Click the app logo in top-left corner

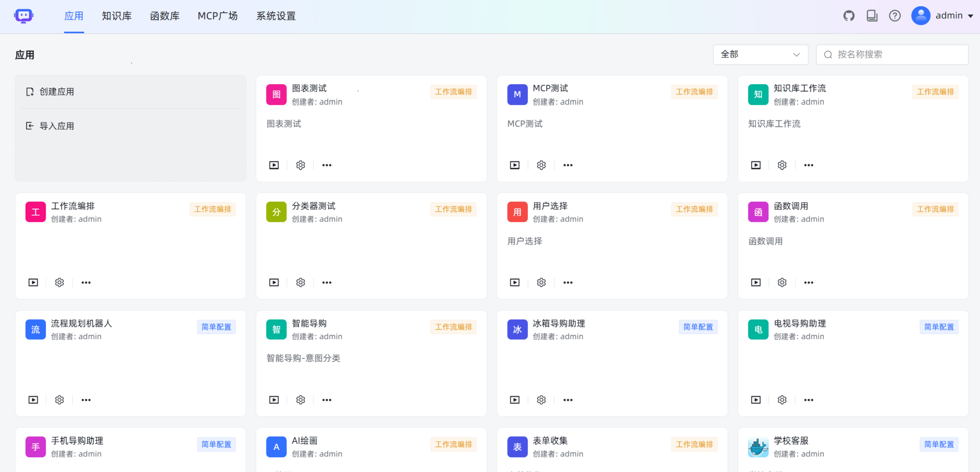pos(23,16)
